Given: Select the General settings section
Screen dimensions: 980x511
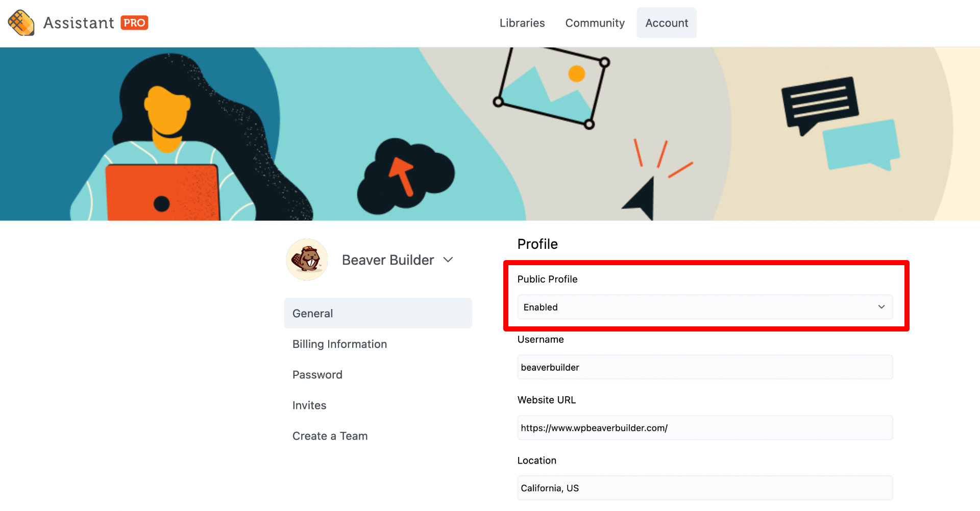Looking at the screenshot, I should coord(312,313).
